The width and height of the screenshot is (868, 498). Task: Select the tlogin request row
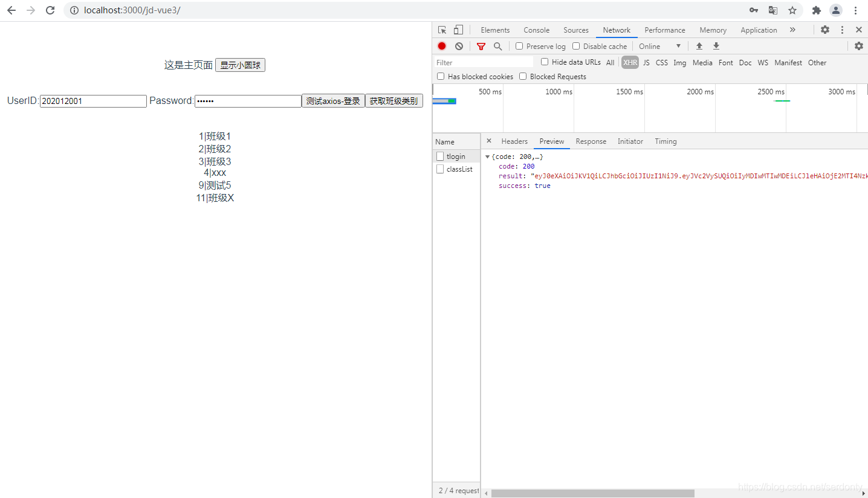click(x=457, y=156)
